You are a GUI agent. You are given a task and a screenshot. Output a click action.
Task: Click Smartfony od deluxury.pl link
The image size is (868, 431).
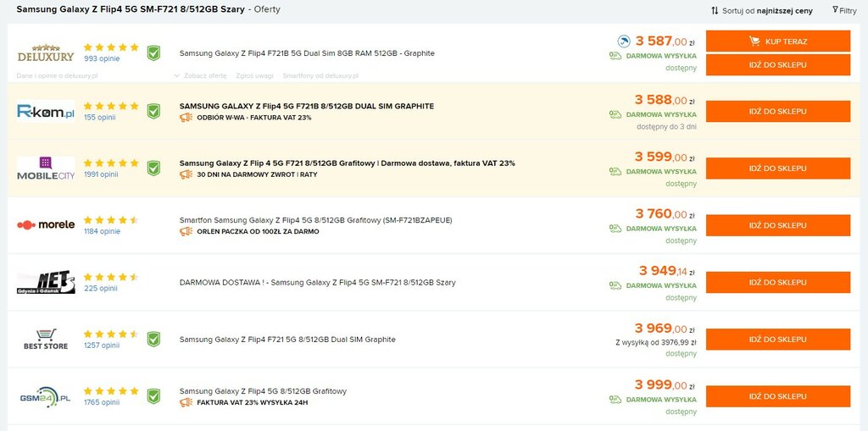(x=320, y=76)
